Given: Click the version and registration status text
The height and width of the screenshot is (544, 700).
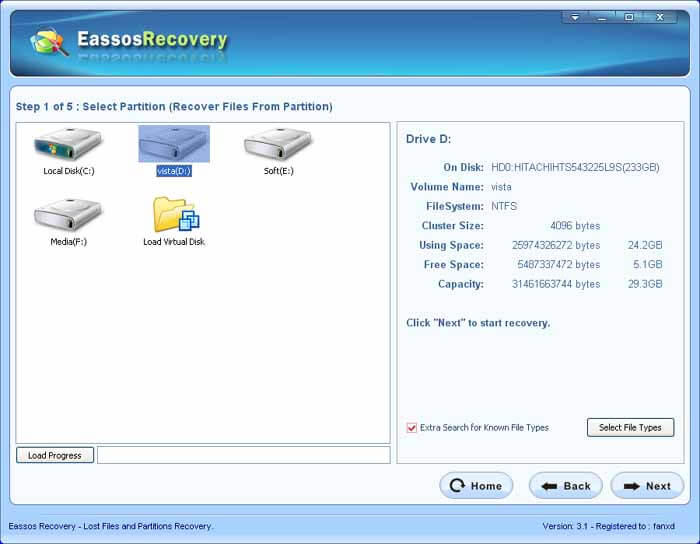Looking at the screenshot, I should click(x=608, y=526).
